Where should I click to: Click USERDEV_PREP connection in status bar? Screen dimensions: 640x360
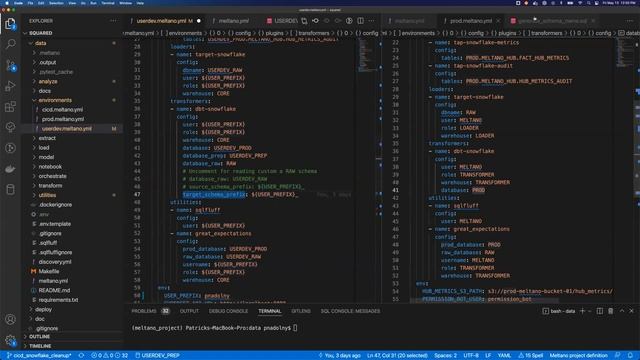(x=158, y=356)
